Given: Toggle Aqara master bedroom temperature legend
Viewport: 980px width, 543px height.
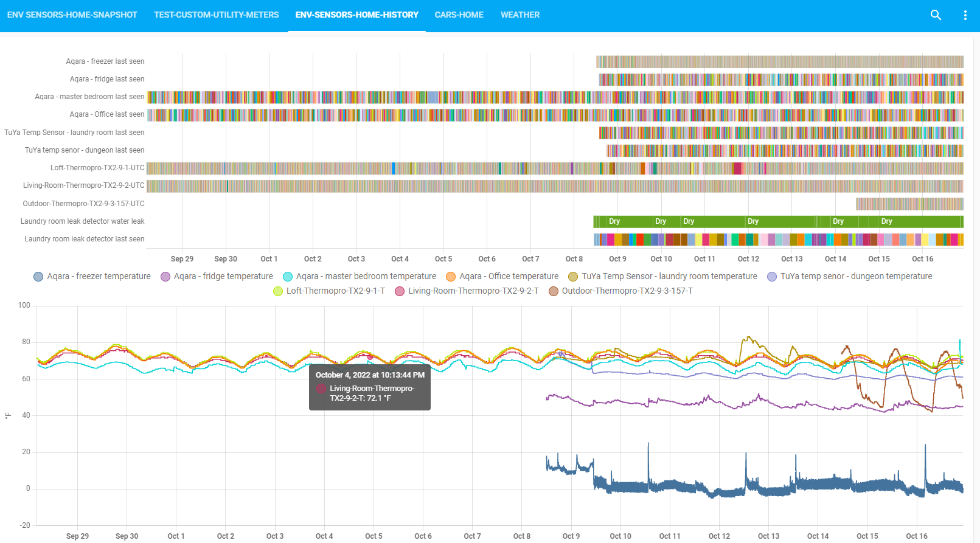Looking at the screenshot, I should pos(359,276).
